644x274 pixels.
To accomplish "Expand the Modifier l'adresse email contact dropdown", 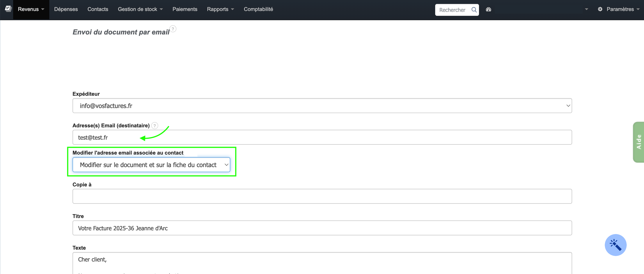I will point(151,165).
